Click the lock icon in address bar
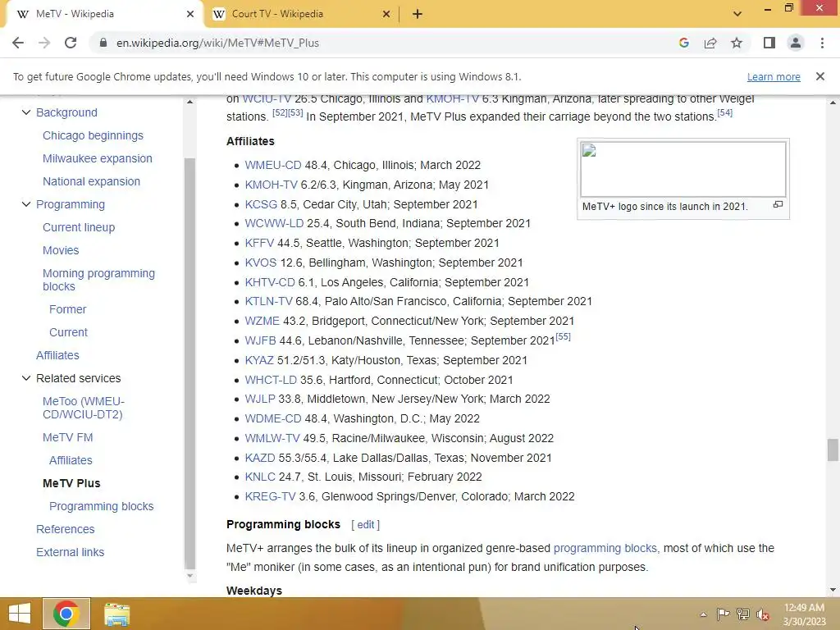The height and width of the screenshot is (630, 840). pos(103,43)
